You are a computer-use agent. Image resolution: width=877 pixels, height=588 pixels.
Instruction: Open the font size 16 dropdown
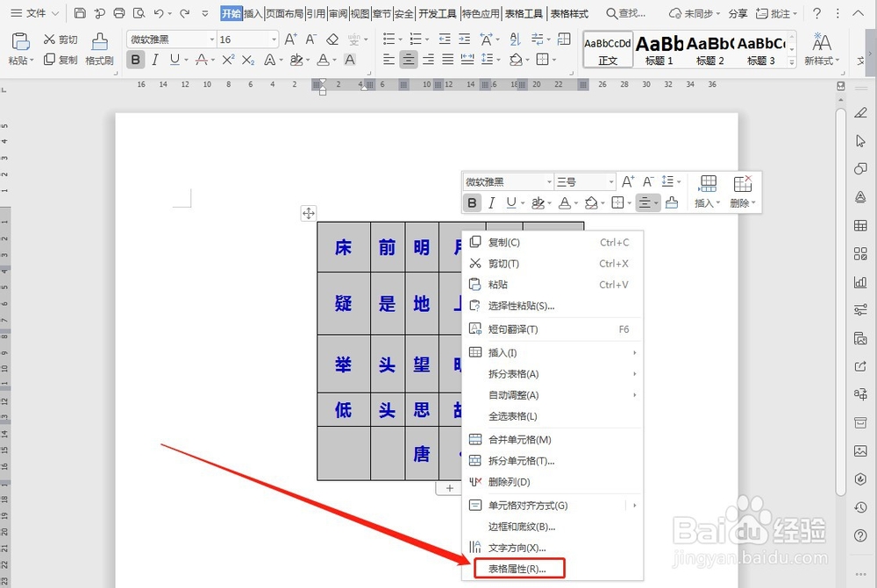click(274, 39)
